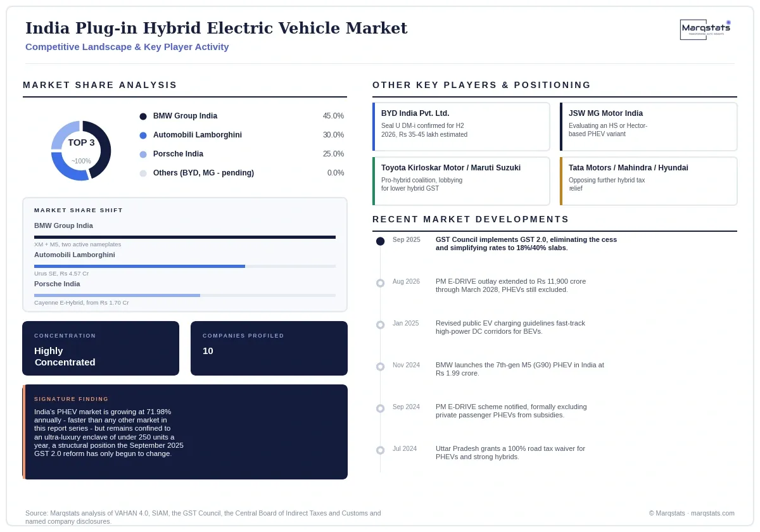The image size is (760, 532).
Task: Select the Nov 2024 timeline marker
Action: pyautogui.click(x=380, y=367)
